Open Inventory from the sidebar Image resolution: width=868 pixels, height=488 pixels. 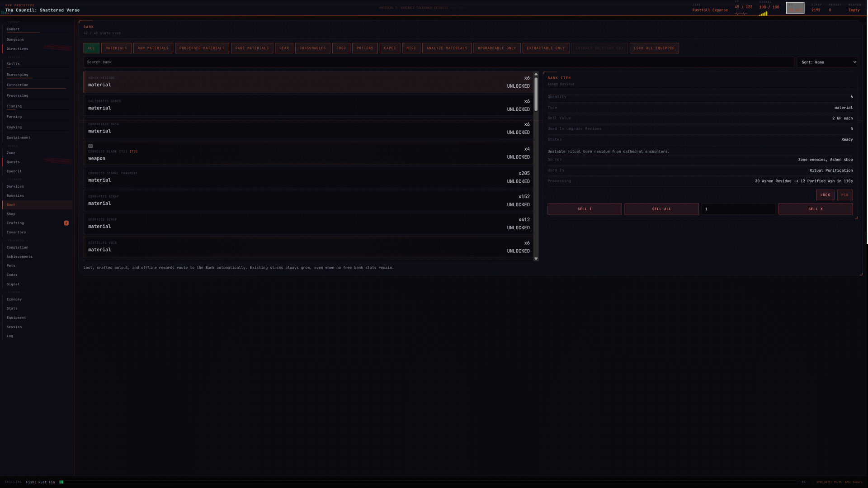pyautogui.click(x=16, y=232)
